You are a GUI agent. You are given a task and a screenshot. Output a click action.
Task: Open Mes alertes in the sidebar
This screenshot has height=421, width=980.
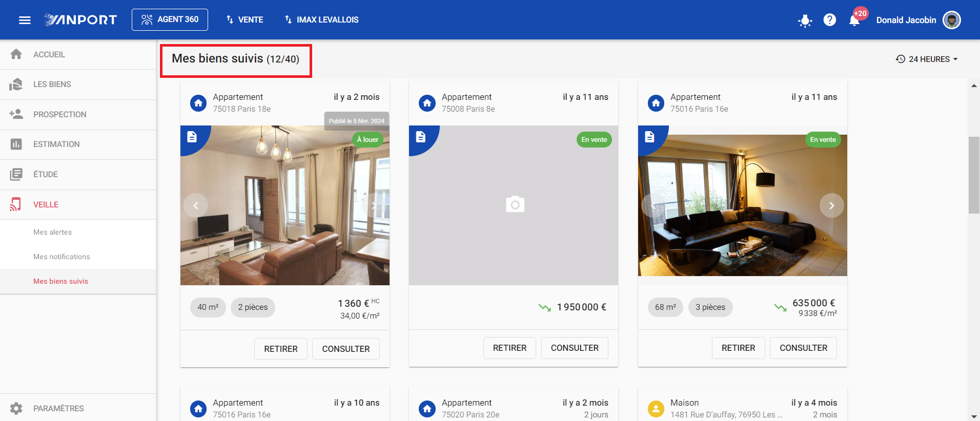(x=52, y=232)
